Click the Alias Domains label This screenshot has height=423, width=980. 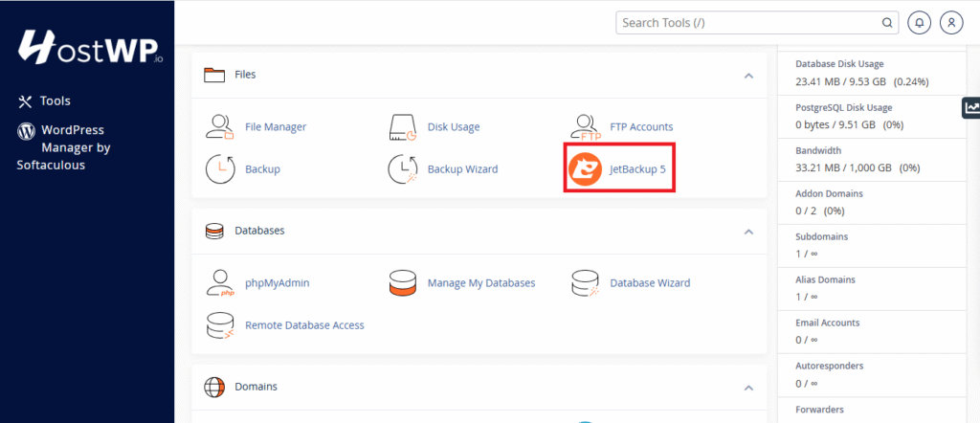825,279
